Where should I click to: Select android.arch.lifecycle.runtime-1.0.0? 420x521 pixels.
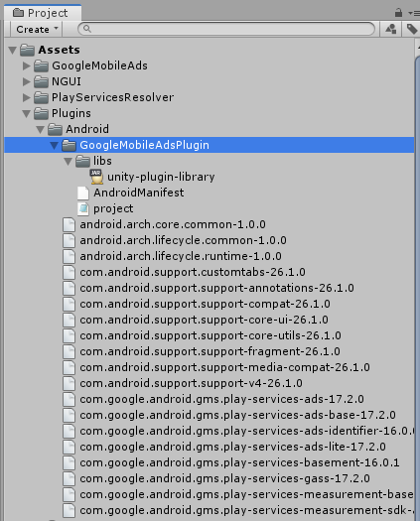pyautogui.click(x=181, y=256)
